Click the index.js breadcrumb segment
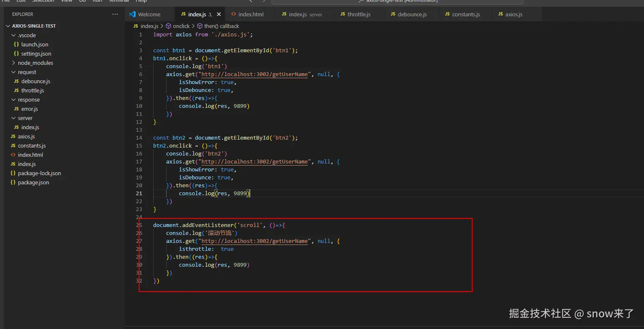The height and width of the screenshot is (329, 644). point(149,26)
